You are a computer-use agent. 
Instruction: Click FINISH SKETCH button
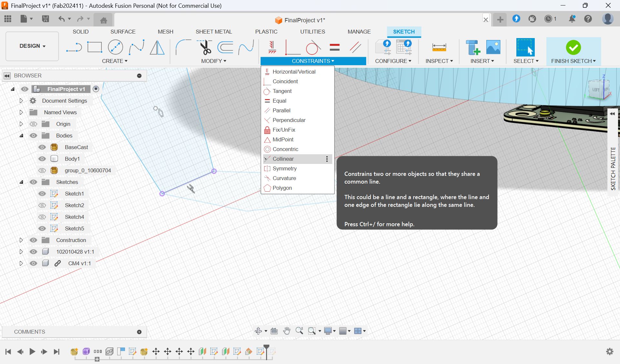(573, 52)
